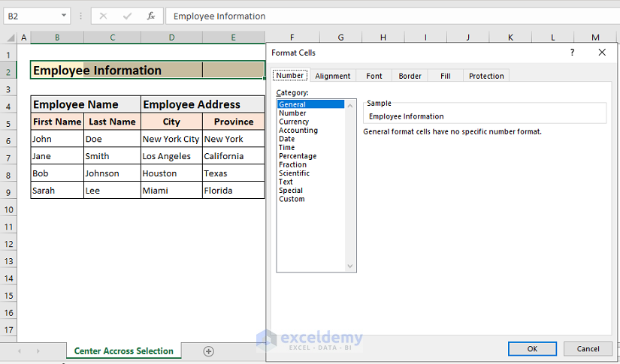Viewport: 620px width, 364px height.
Task: Click the Cancel X icon in formula bar
Action: pyautogui.click(x=103, y=16)
